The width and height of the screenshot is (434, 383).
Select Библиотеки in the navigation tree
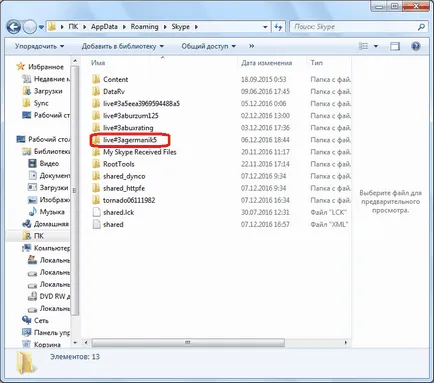(52, 152)
